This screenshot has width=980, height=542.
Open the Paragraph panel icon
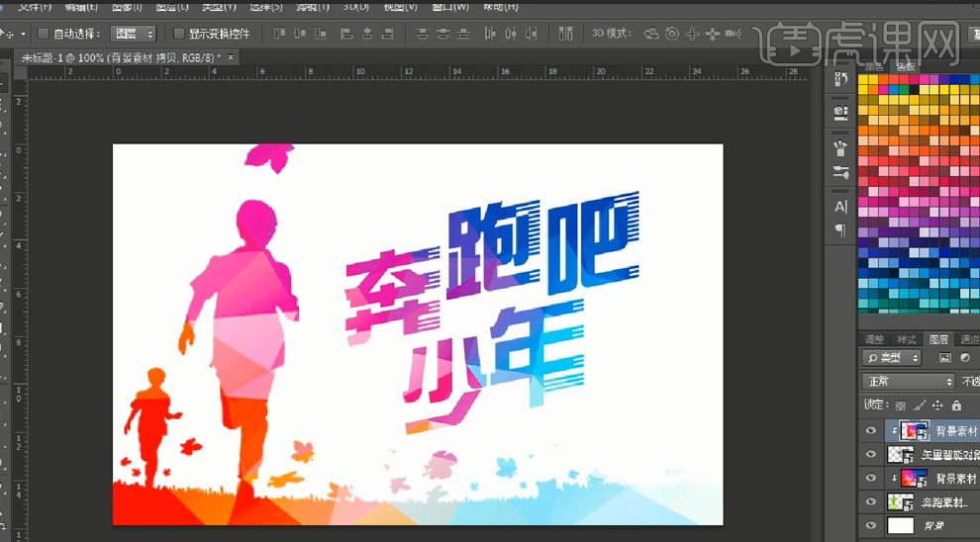(841, 229)
